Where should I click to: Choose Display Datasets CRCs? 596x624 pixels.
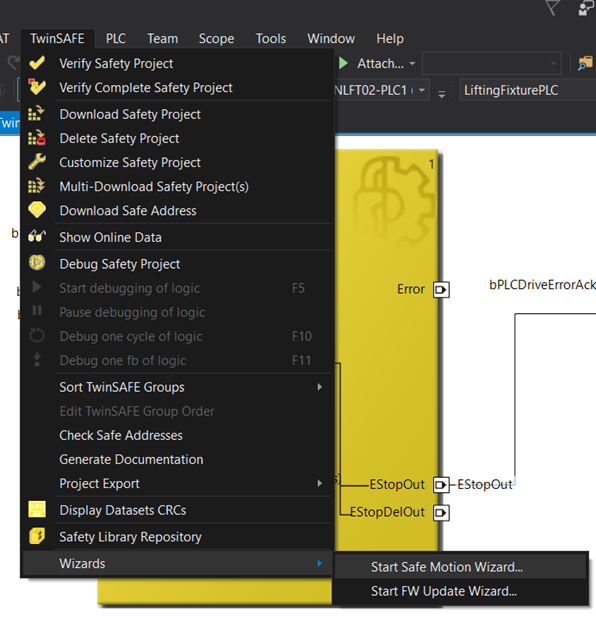pyautogui.click(x=177, y=510)
